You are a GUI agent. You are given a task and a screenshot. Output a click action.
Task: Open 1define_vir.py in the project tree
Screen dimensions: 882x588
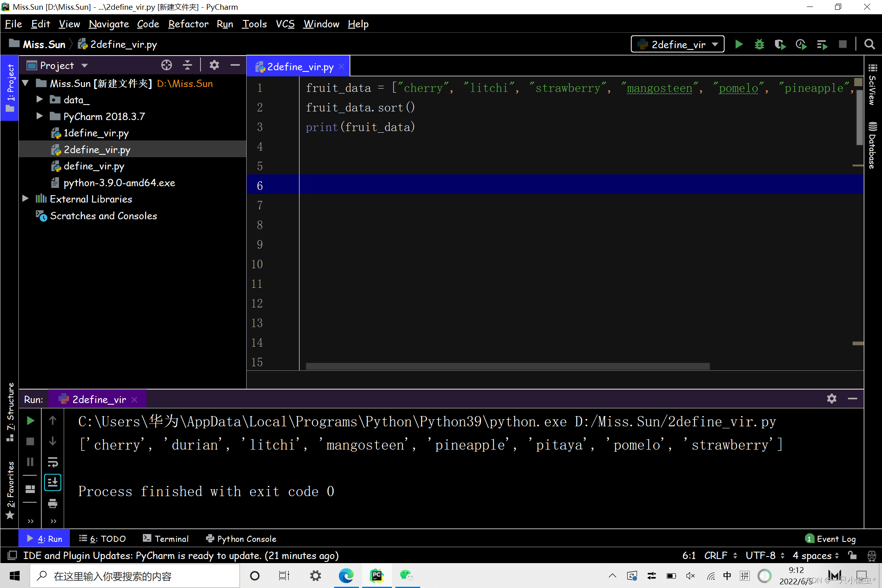[x=96, y=133]
